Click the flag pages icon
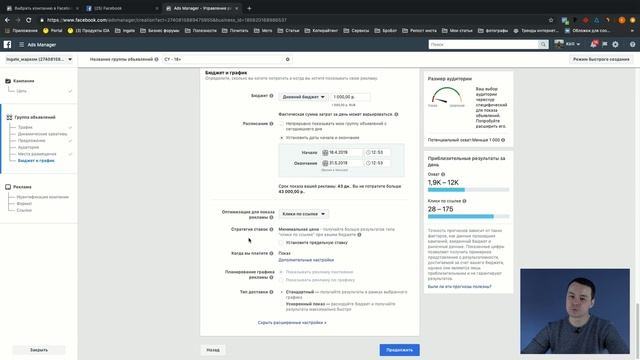The image size is (640, 360). [604, 44]
